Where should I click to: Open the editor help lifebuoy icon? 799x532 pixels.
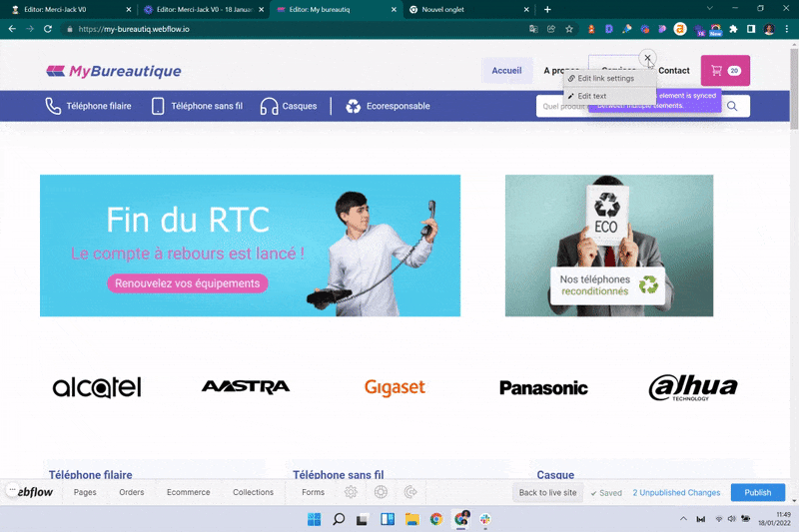point(381,492)
